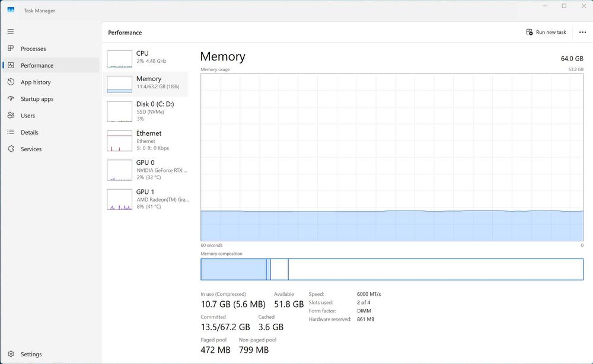Select the CPU mini graph thumbnail
This screenshot has height=364, width=593.
pos(120,59)
